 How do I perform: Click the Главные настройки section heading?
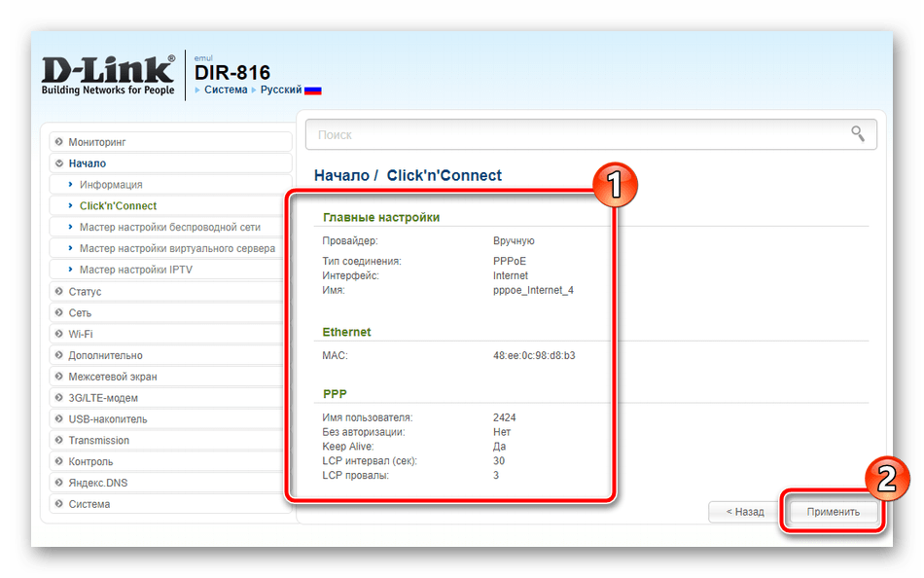pyautogui.click(x=381, y=218)
